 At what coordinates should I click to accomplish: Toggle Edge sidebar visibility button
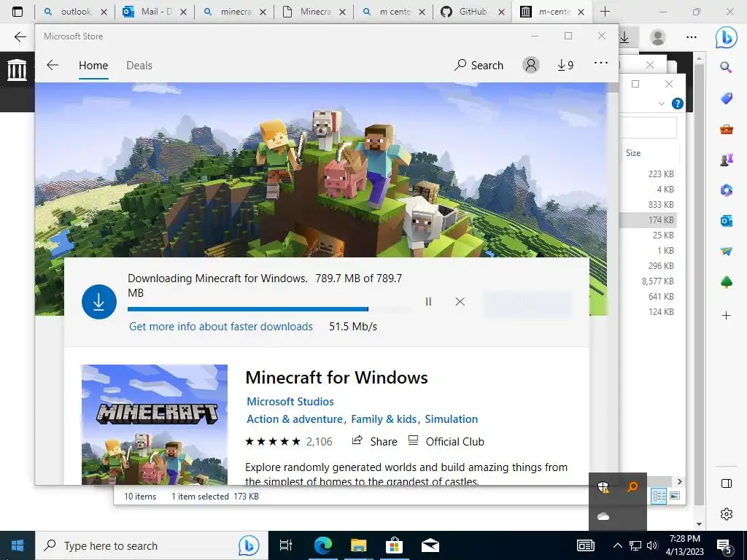(726, 484)
